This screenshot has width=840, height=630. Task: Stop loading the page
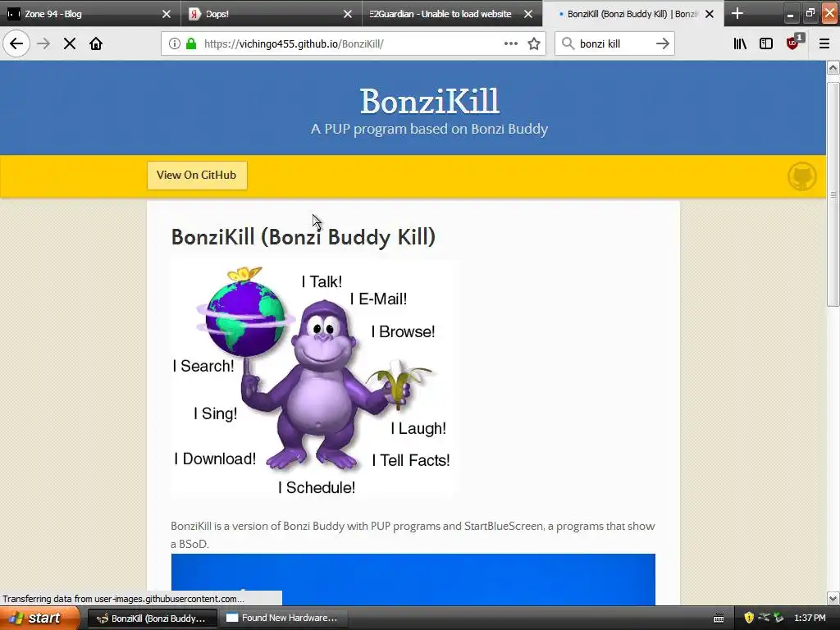tap(70, 43)
